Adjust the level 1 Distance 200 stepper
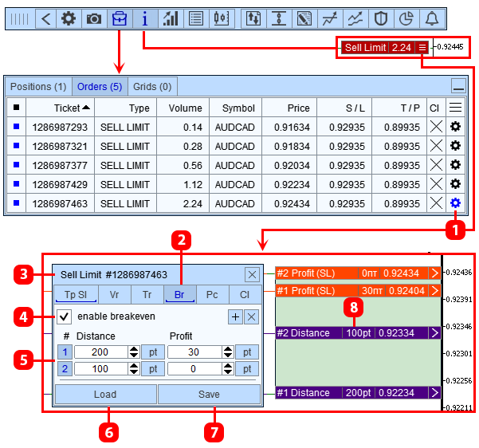Screen dimensions: 479x448 point(134,352)
